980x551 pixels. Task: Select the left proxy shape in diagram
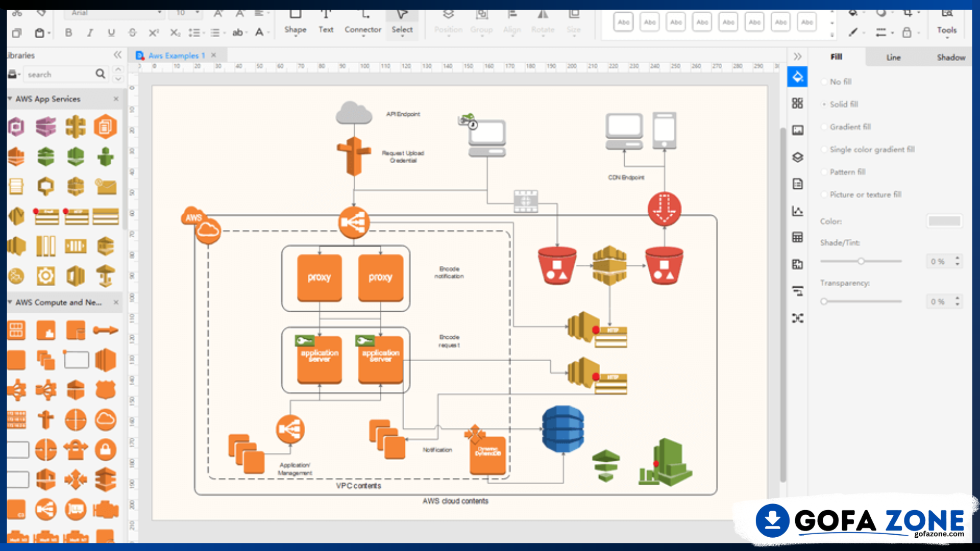320,278
